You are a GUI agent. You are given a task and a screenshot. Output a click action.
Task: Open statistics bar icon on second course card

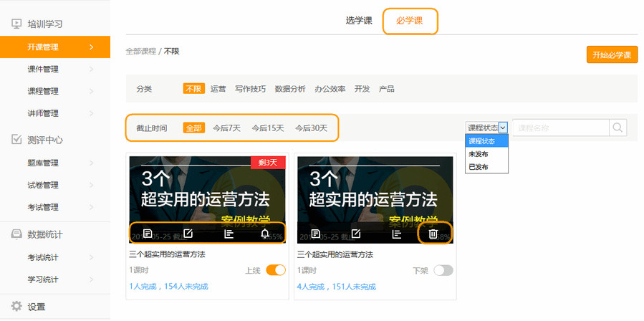click(396, 234)
